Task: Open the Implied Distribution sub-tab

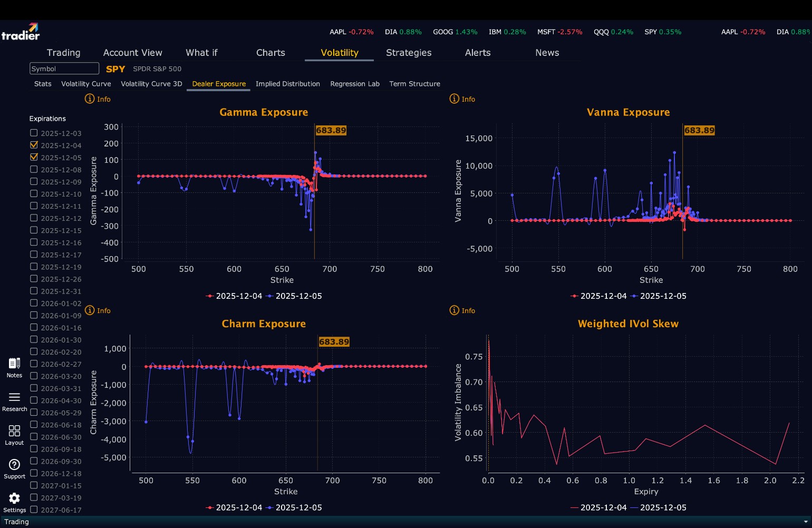Action: [288, 84]
